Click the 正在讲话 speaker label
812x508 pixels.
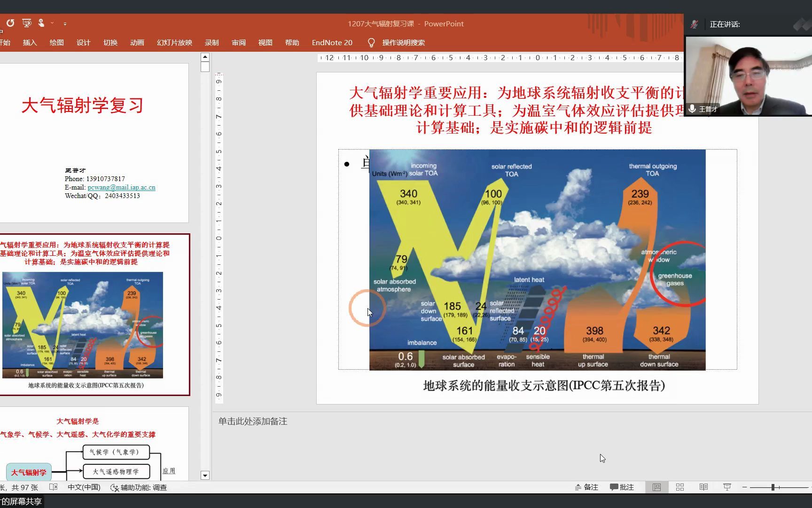[x=725, y=24]
